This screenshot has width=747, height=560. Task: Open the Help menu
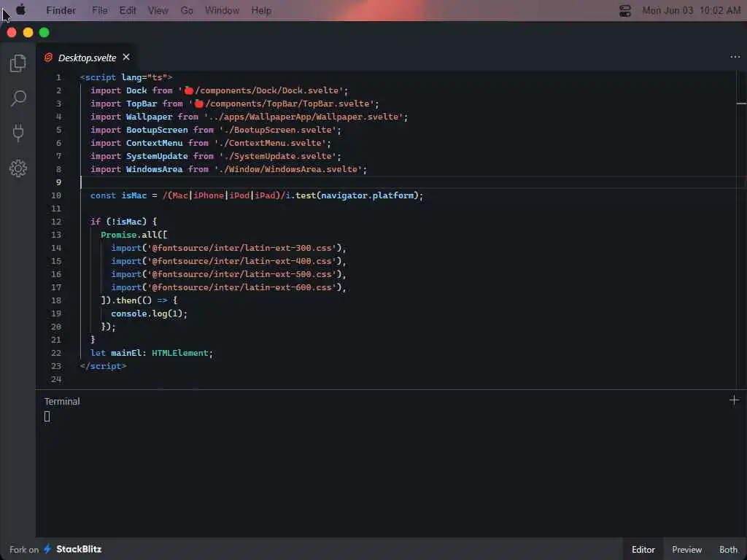[261, 10]
